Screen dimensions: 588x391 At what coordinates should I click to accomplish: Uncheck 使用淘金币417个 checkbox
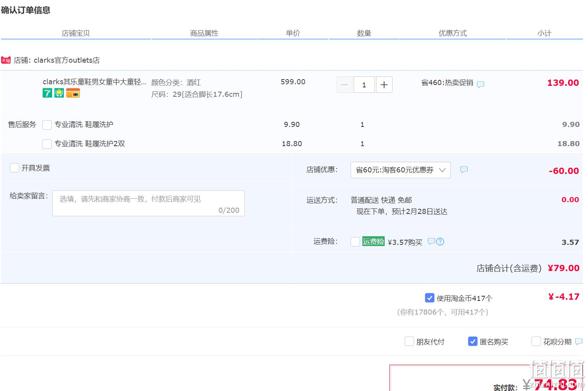[430, 298]
